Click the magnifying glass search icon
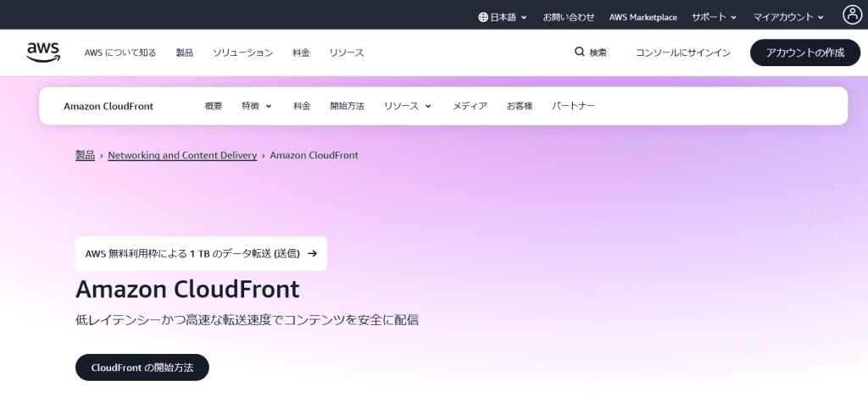Viewport: 868px width, 398px height. coord(579,52)
